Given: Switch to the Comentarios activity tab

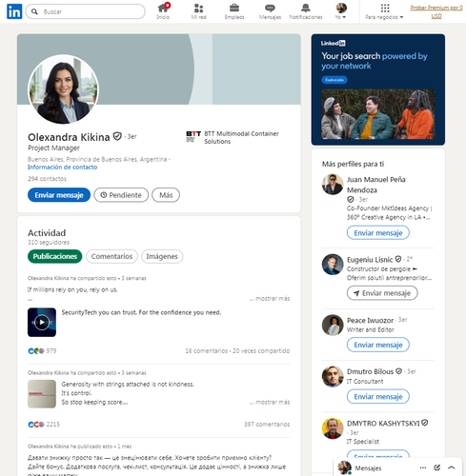Looking at the screenshot, I should click(x=111, y=256).
